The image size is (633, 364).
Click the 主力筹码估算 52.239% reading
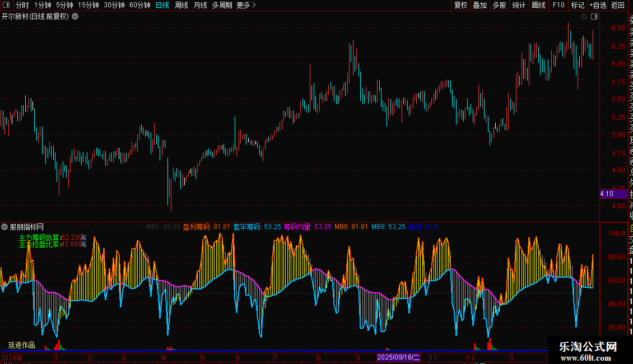(53, 237)
